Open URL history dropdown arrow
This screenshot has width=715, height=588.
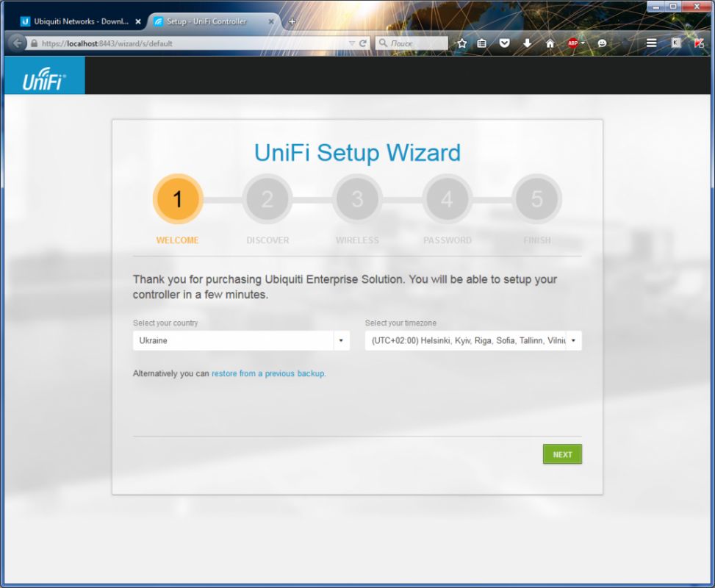352,43
